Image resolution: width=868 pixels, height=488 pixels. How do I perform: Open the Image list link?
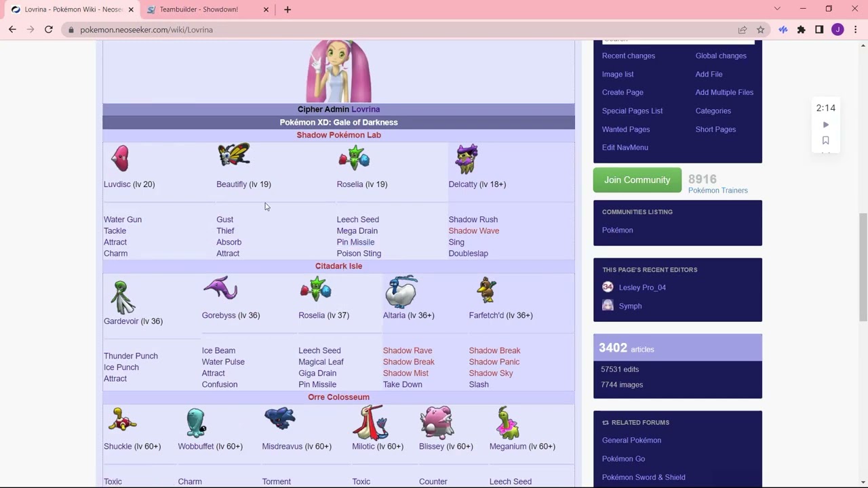coord(618,74)
